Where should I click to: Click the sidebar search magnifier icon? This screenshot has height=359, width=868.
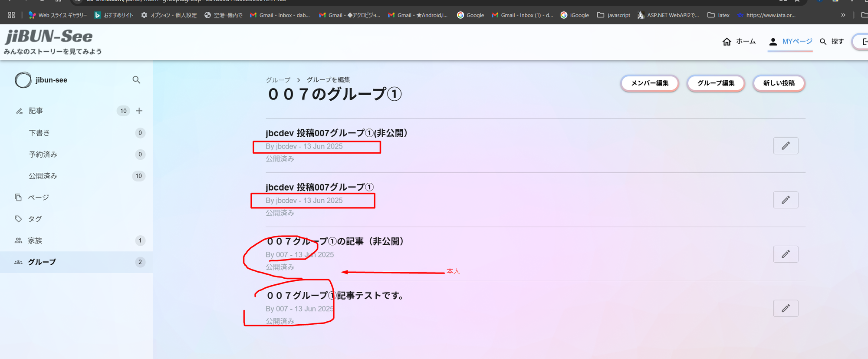(136, 80)
